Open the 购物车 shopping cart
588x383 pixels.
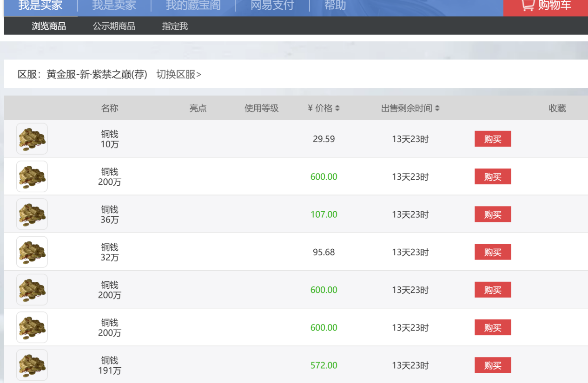[546, 6]
